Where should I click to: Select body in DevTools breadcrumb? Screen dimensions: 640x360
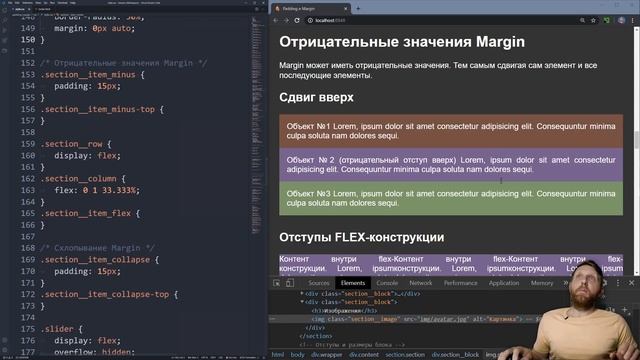pyautogui.click(x=297, y=355)
